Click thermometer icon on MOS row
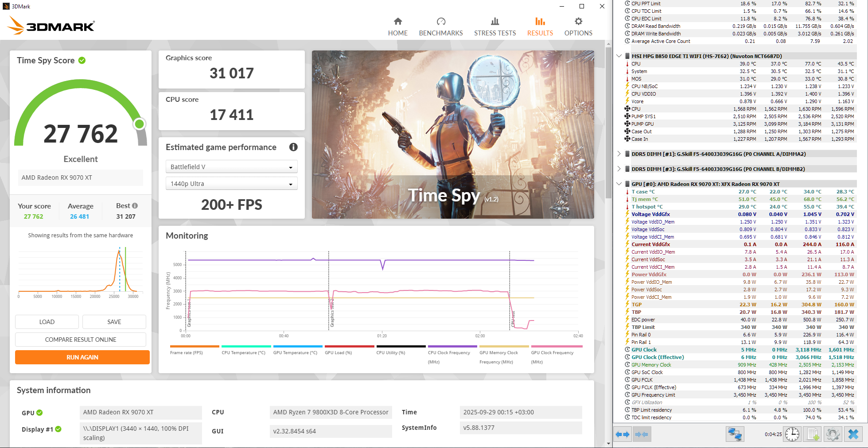This screenshot has width=868, height=448. click(x=627, y=79)
